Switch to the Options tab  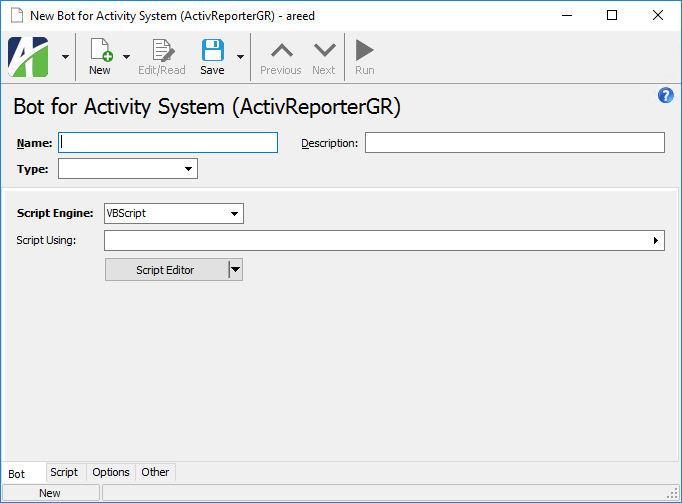(x=111, y=472)
